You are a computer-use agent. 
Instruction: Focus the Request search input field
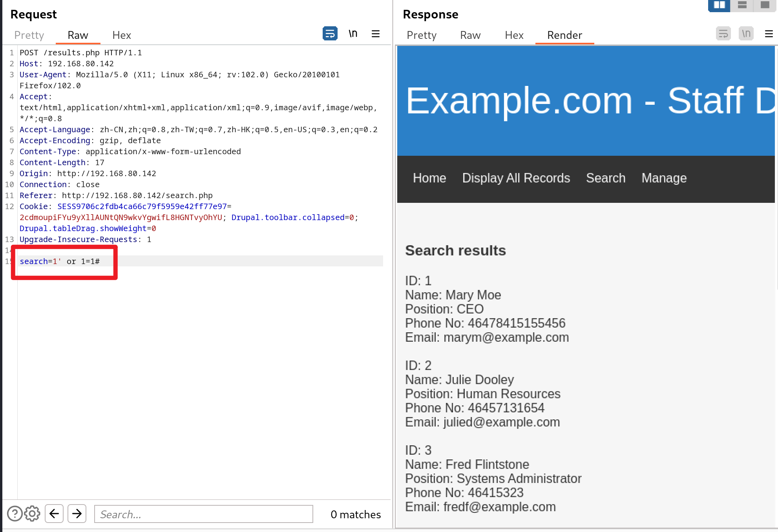[203, 514]
